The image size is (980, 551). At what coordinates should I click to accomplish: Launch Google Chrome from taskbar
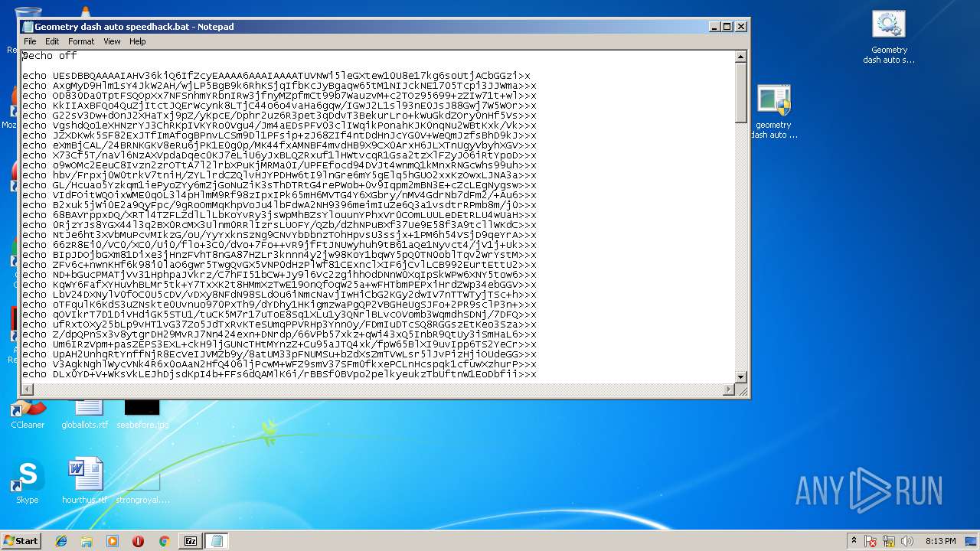[x=164, y=541]
